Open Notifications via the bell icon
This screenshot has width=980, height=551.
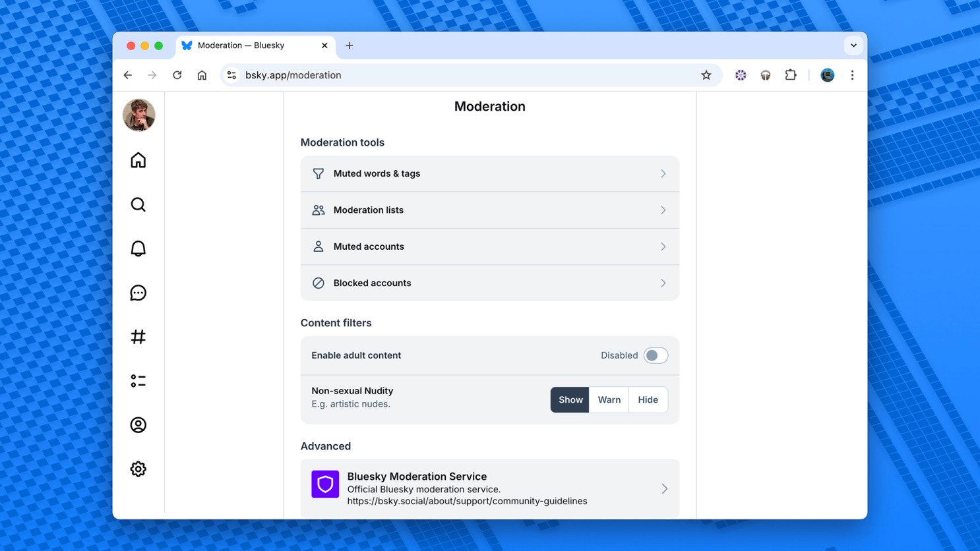(138, 248)
